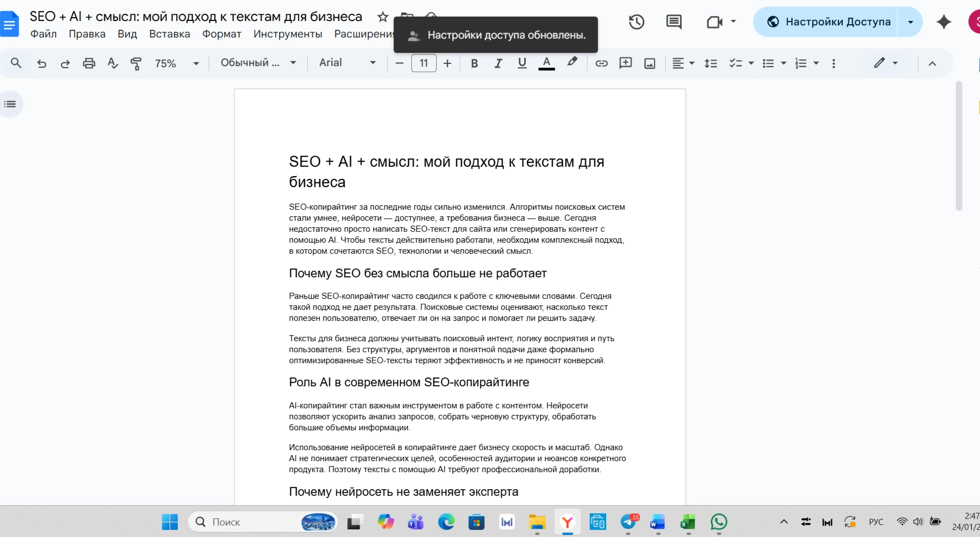This screenshot has width=980, height=537.
Task: Open the paragraph style dropdown
Action: [x=258, y=63]
